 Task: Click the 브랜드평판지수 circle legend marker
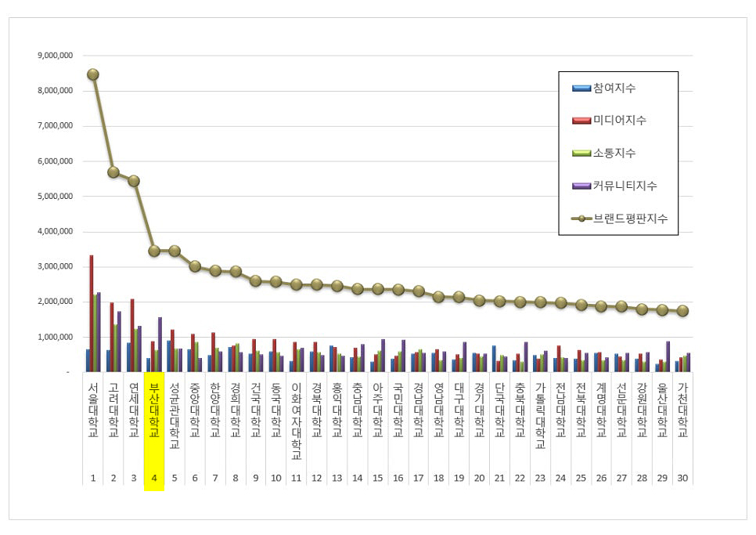[x=581, y=219]
